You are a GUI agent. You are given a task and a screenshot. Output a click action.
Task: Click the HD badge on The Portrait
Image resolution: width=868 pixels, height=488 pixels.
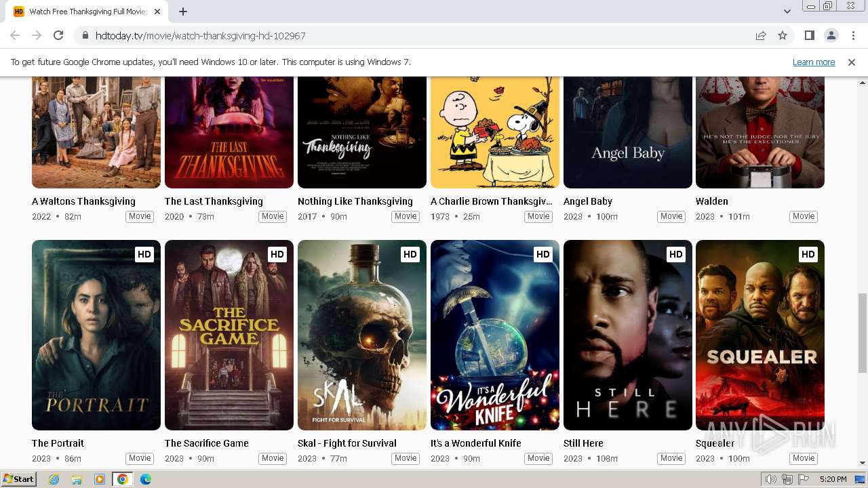[x=144, y=254]
